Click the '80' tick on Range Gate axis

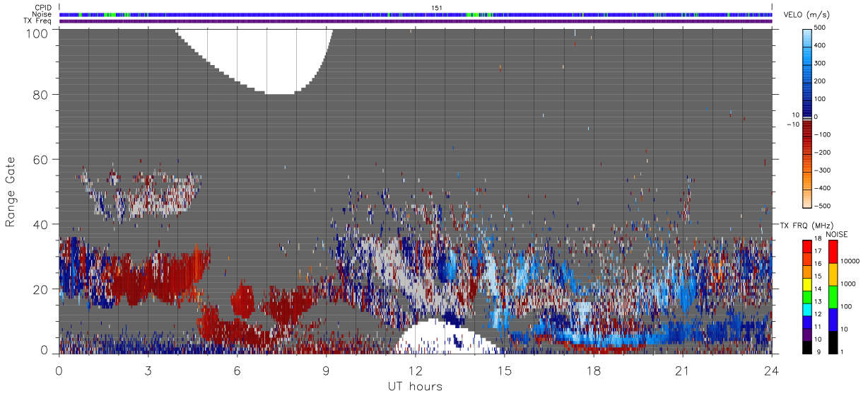click(x=40, y=94)
